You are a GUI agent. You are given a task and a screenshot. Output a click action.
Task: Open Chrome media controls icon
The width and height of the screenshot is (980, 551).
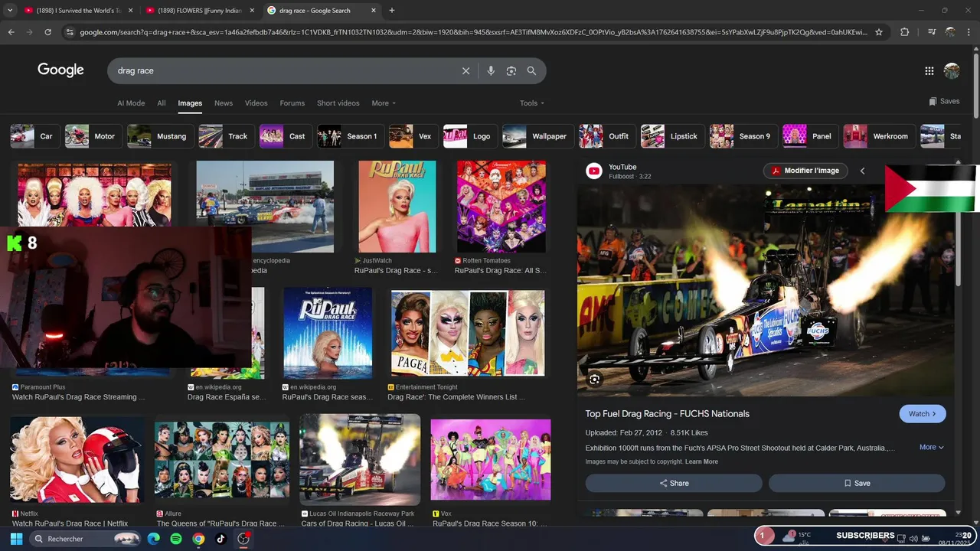click(931, 32)
